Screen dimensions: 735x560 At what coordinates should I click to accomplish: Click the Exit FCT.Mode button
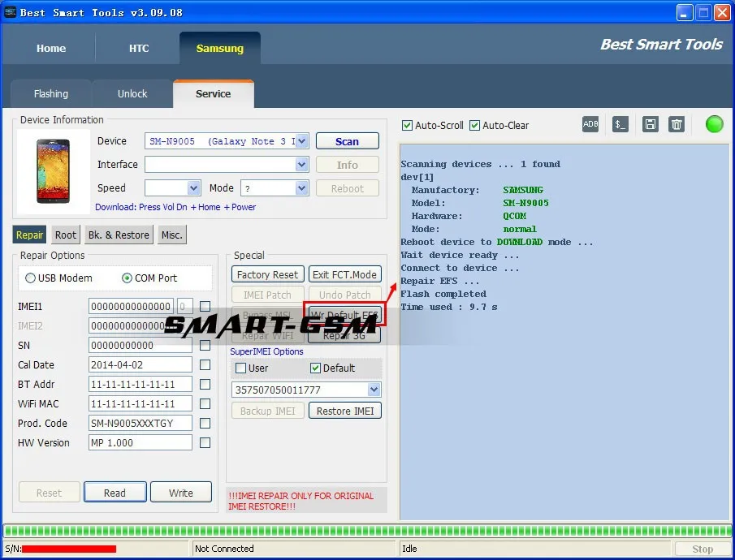(344, 274)
